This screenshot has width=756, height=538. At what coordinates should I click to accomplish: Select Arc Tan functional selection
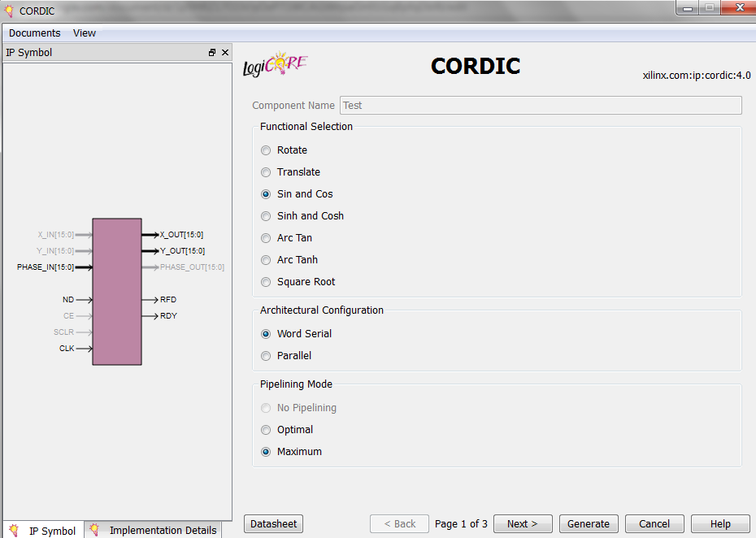pyautogui.click(x=266, y=238)
